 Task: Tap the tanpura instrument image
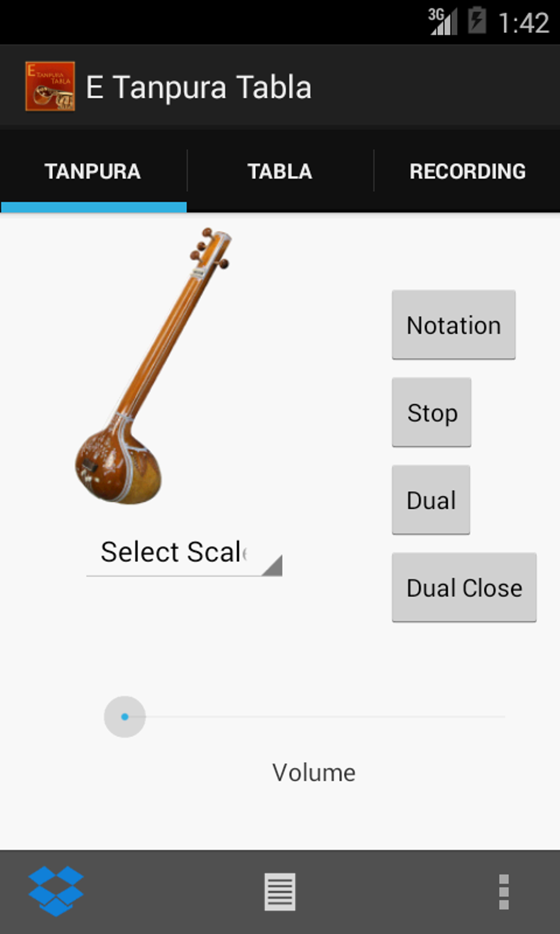pos(153,365)
